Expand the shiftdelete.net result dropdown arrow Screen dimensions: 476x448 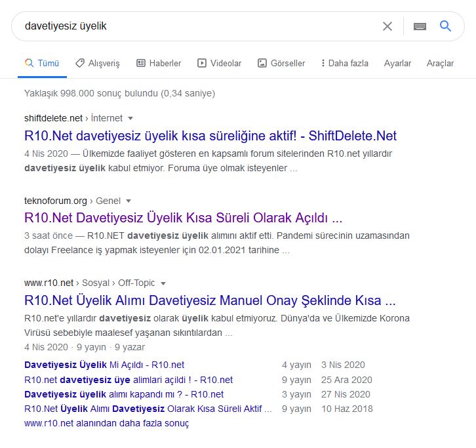130,118
